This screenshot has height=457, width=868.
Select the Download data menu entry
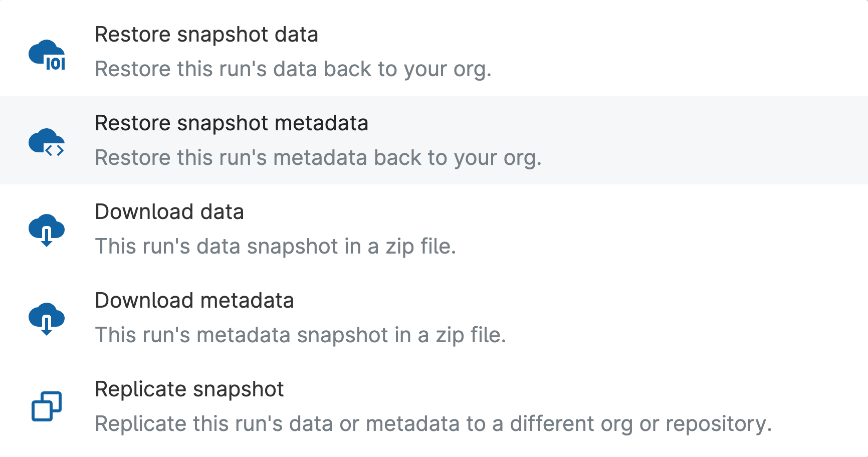(169, 212)
